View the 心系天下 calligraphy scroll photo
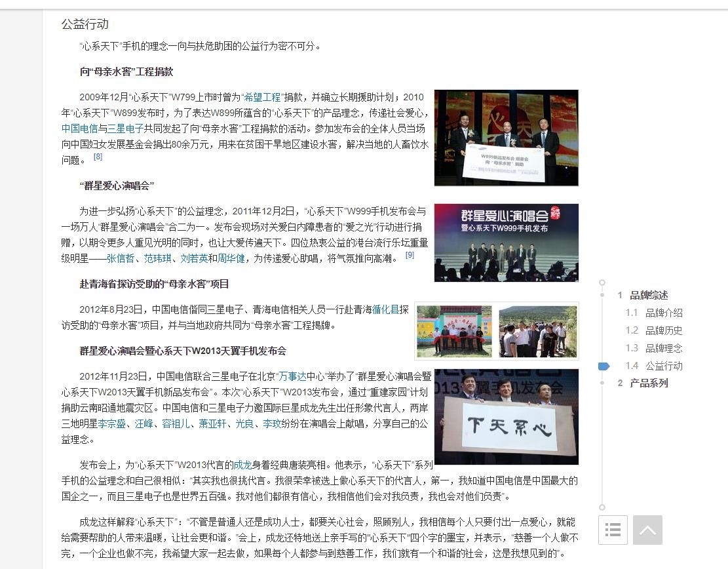The height and width of the screenshot is (569, 728). click(507, 417)
